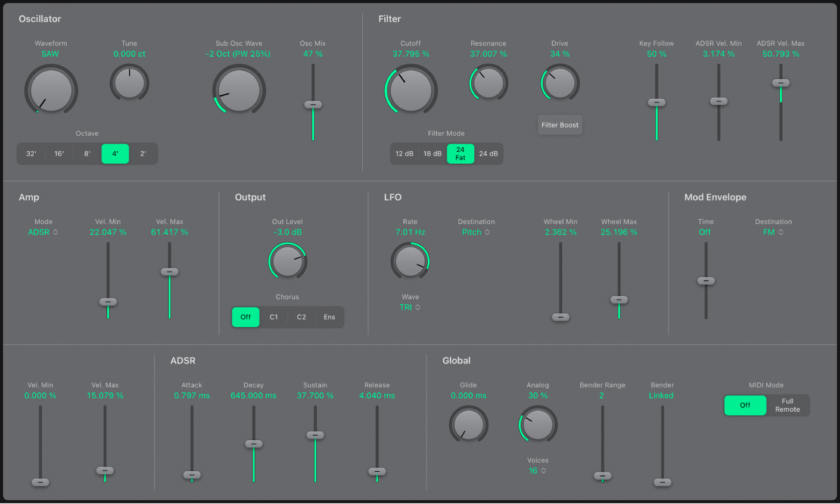The width and height of the screenshot is (840, 504).
Task: Open the Amp Mode ADSR dropdown
Action: pyautogui.click(x=43, y=232)
